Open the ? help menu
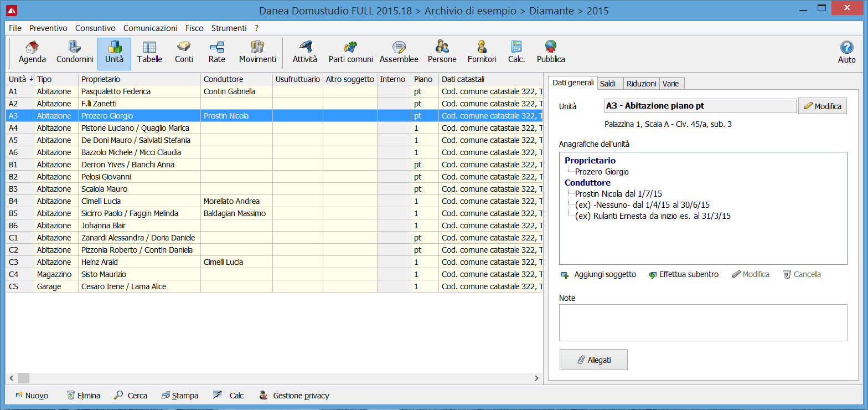The image size is (868, 410). pyautogui.click(x=256, y=28)
